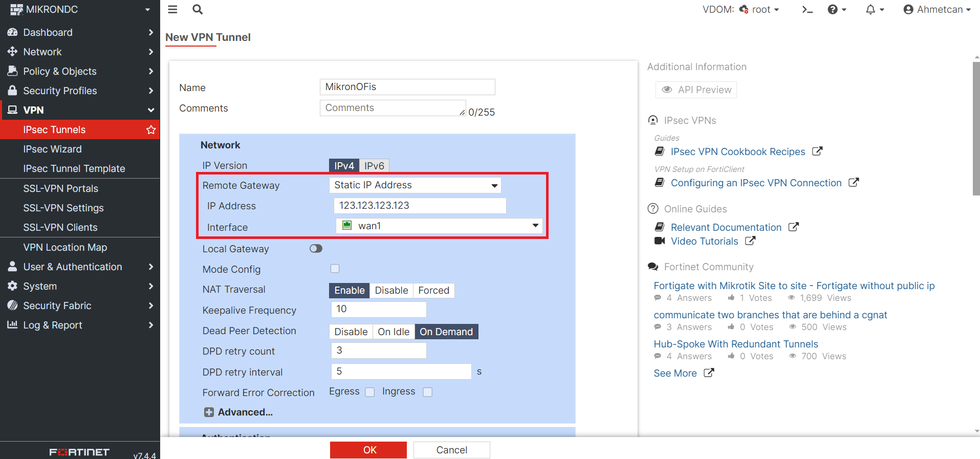Click the User & Authentication person icon
The height and width of the screenshot is (459, 980).
click(x=12, y=267)
